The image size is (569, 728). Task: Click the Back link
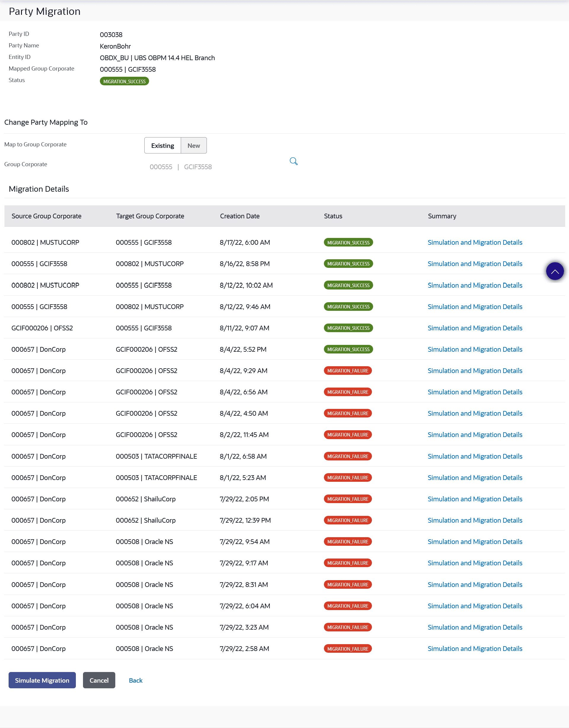tap(135, 680)
